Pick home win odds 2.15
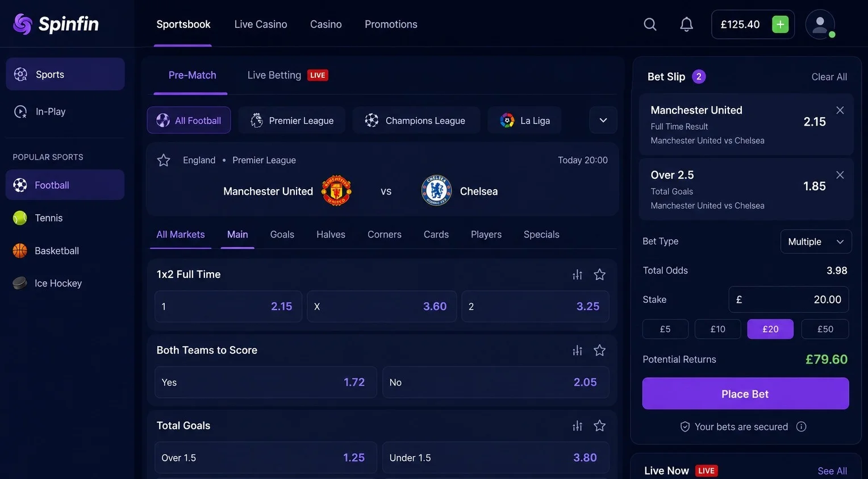Screen dimensions: 868x479 228,306
